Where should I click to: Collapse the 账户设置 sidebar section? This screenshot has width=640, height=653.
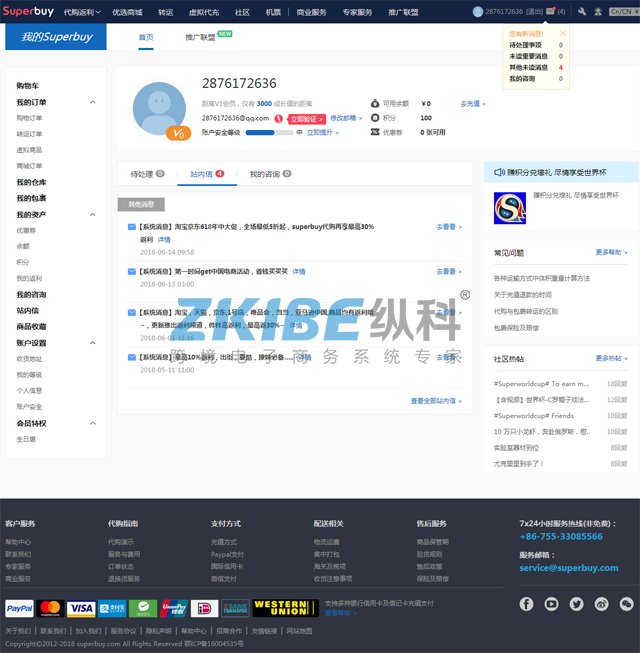[92, 343]
